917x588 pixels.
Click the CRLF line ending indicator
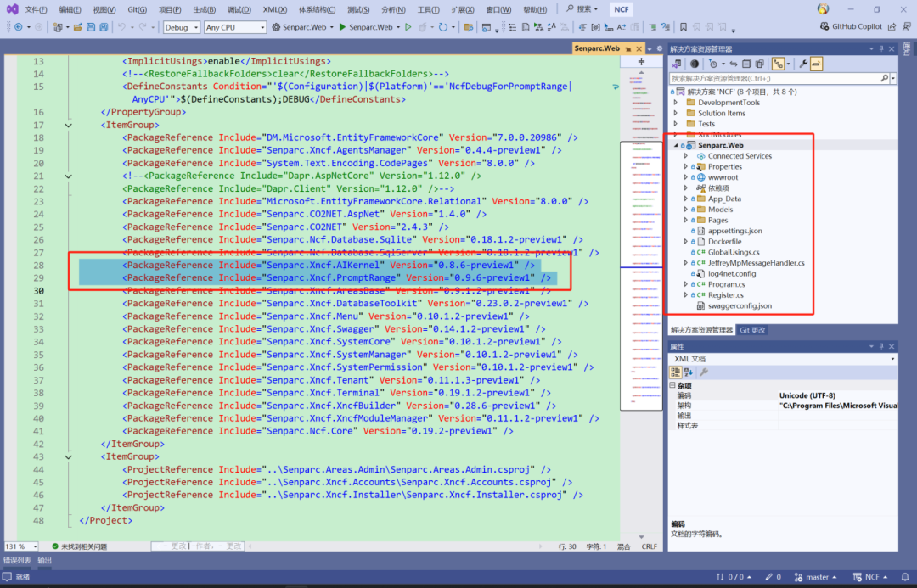pos(650,547)
